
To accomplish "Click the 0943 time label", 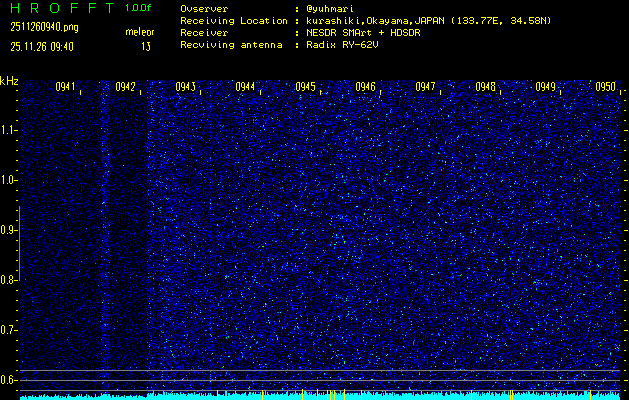I will coord(185,87).
